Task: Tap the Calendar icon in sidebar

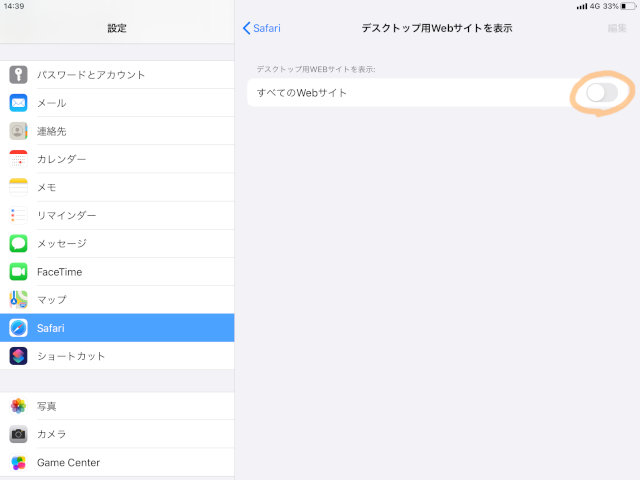Action: (x=19, y=159)
